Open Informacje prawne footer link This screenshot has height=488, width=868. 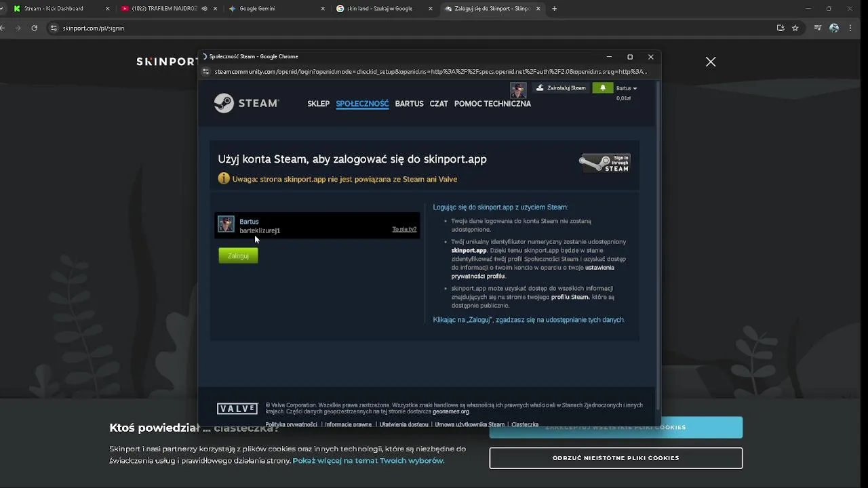tap(349, 424)
